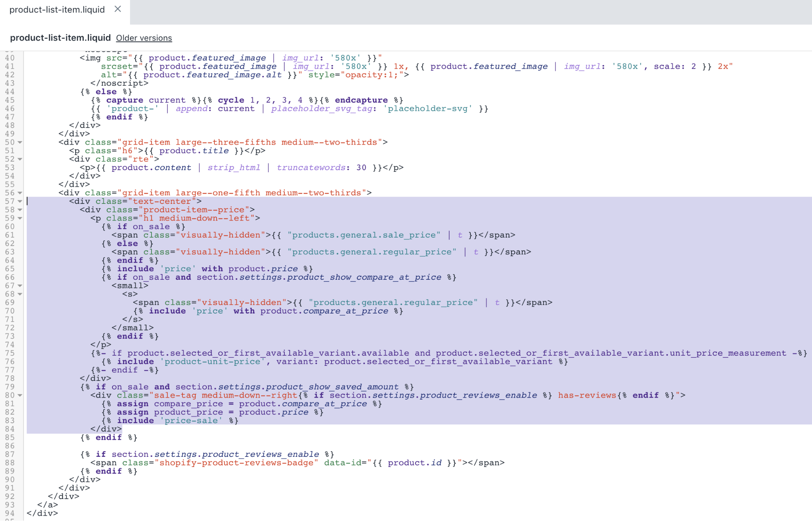Collapse the code block at line 50

[x=19, y=143]
